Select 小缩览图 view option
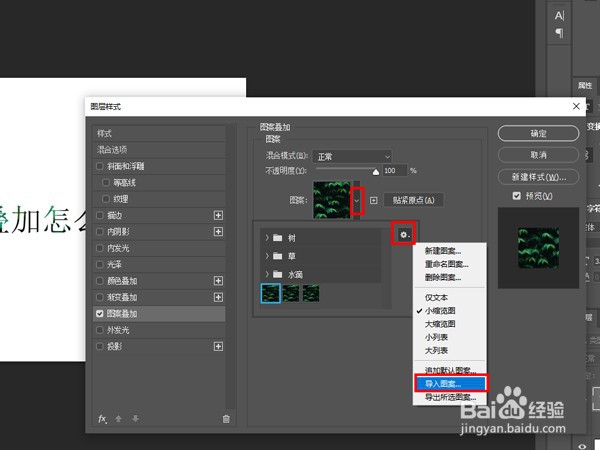 tap(450, 311)
